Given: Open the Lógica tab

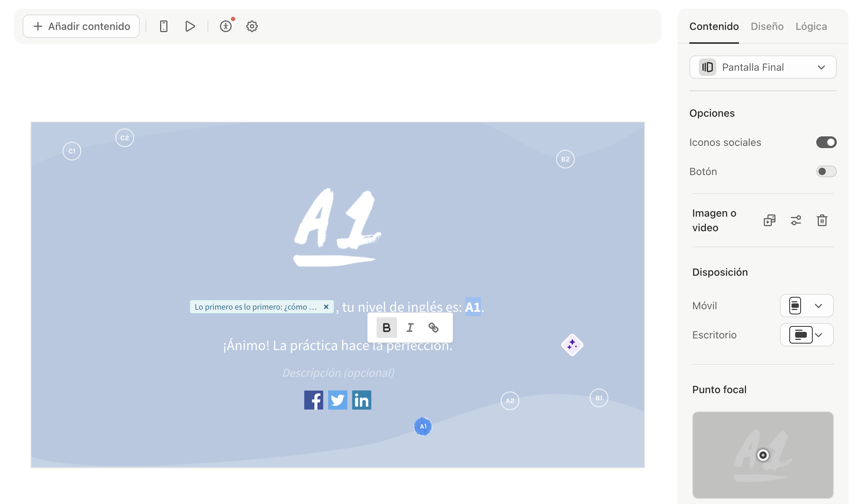Looking at the screenshot, I should click(x=810, y=26).
